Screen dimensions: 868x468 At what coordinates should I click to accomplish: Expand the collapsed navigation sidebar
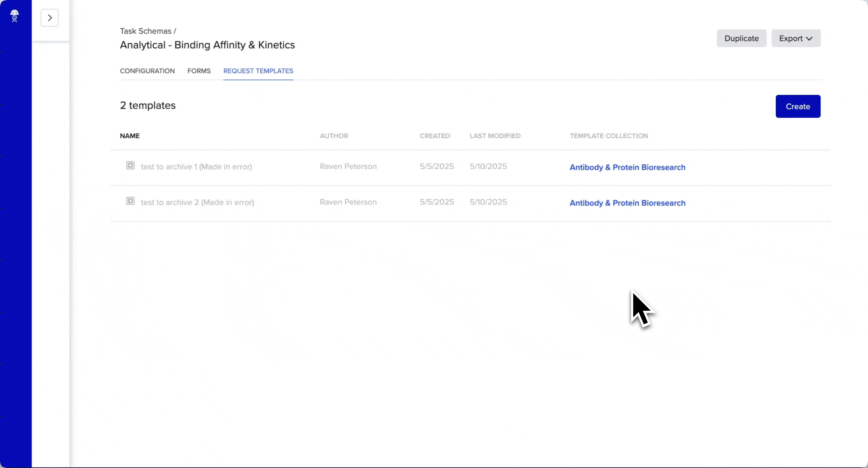click(49, 18)
